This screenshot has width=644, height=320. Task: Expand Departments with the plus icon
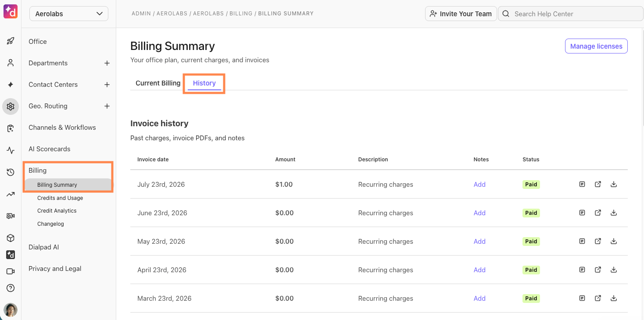tap(107, 63)
